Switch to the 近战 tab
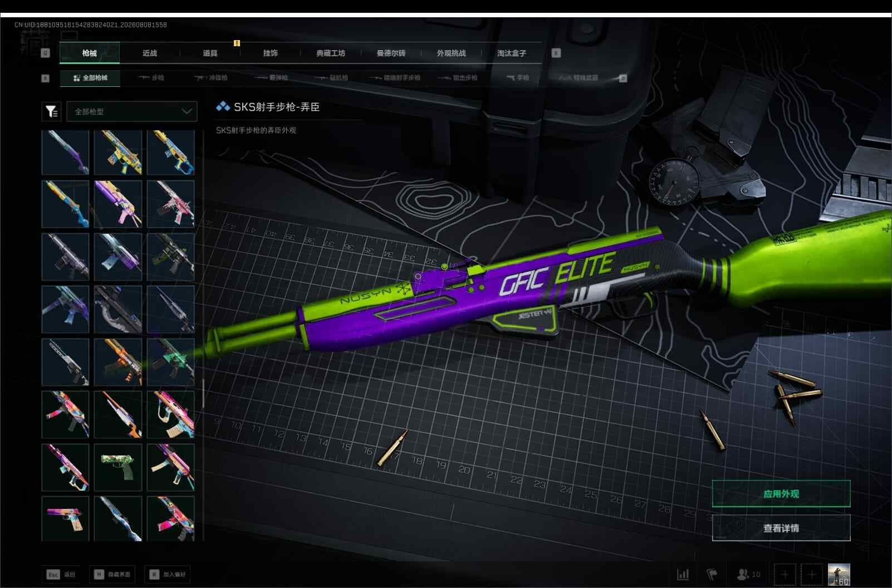892x588 pixels. tap(150, 53)
